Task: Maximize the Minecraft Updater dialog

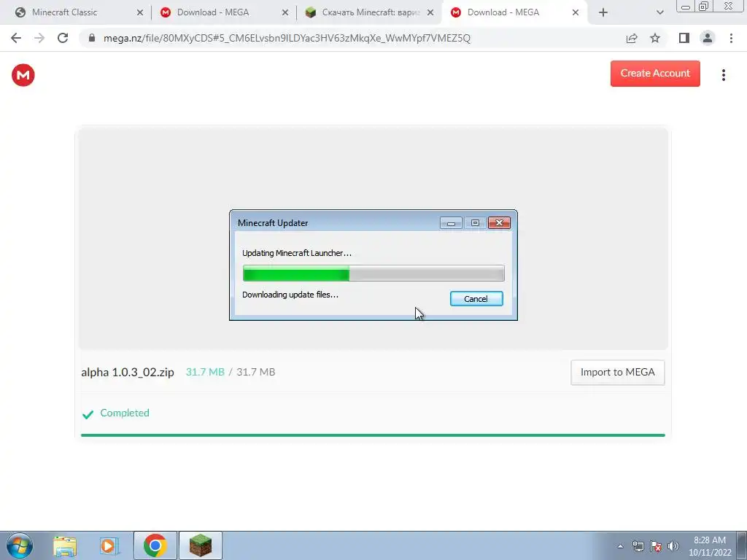Action: point(475,223)
